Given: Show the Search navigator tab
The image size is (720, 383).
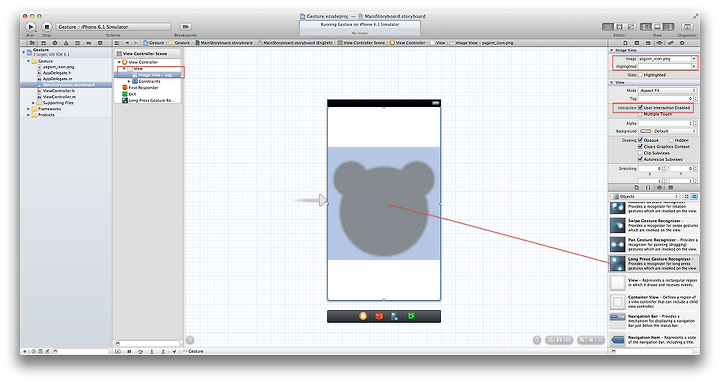Looking at the screenshot, I should point(55,43).
